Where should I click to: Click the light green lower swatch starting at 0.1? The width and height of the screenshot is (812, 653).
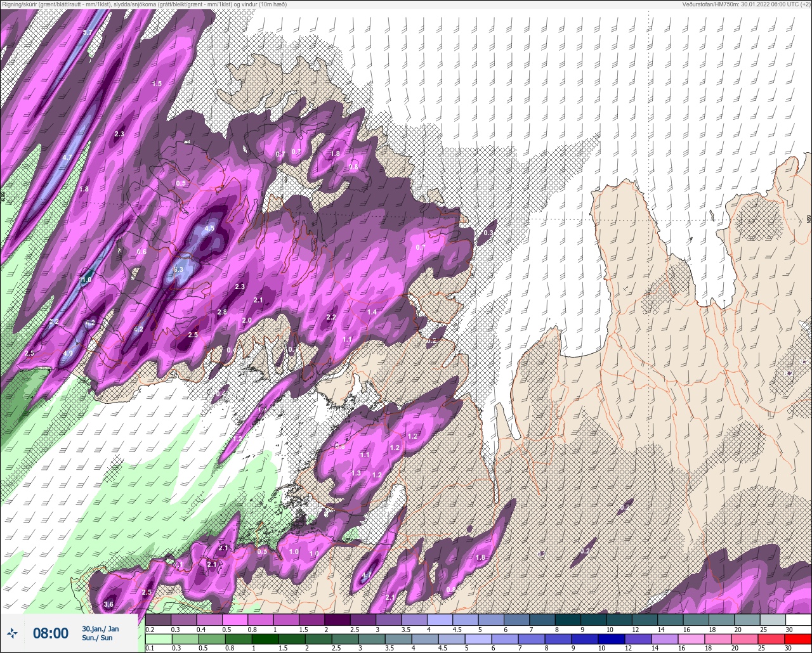[159, 639]
